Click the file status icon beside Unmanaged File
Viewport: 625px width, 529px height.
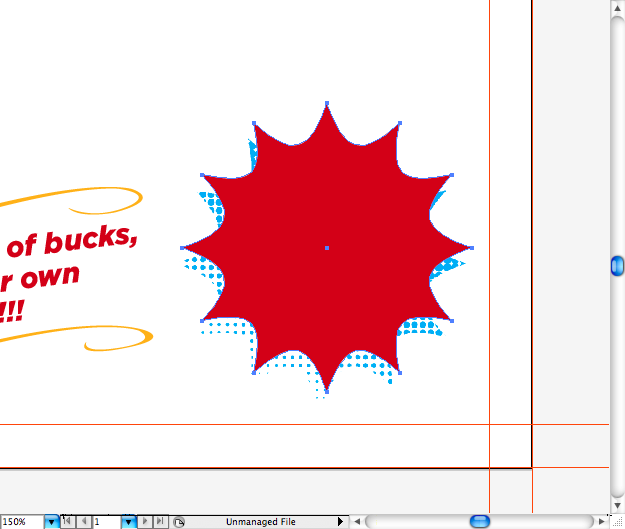coord(179,522)
